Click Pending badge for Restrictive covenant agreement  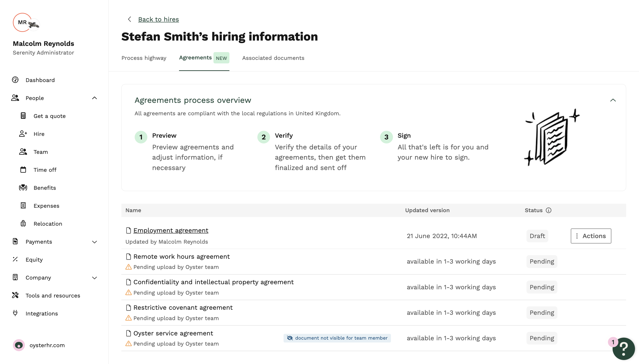click(x=542, y=313)
